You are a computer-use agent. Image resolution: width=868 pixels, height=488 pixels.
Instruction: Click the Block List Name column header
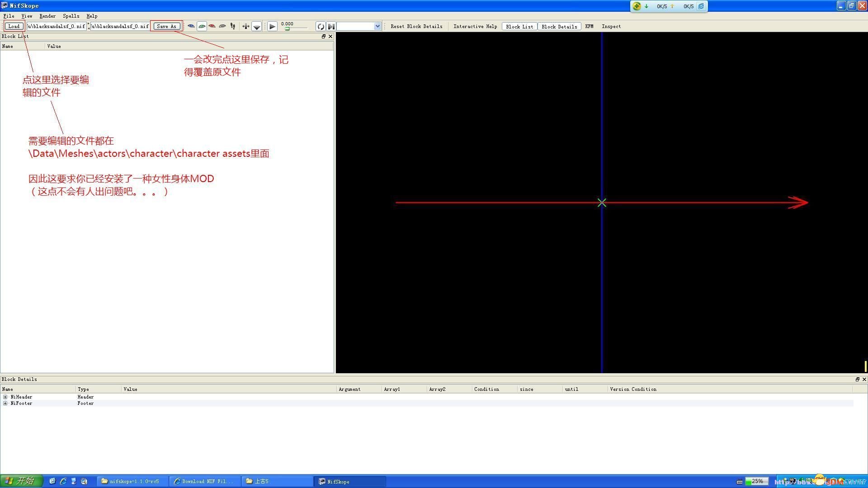[x=23, y=46]
